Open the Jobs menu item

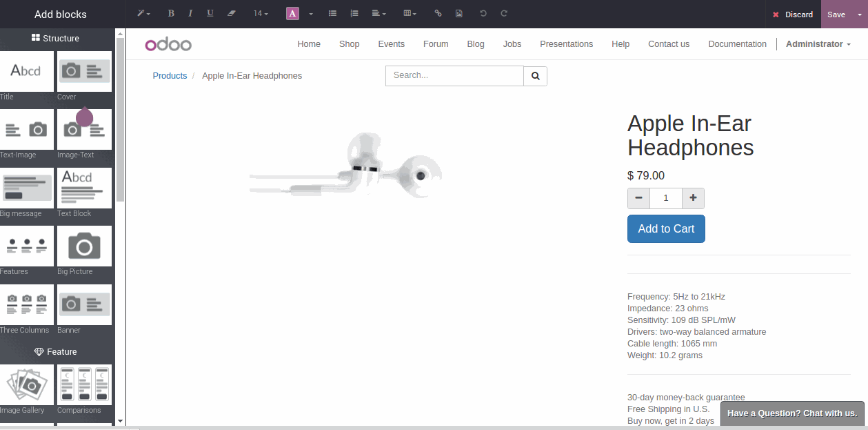[x=512, y=44]
